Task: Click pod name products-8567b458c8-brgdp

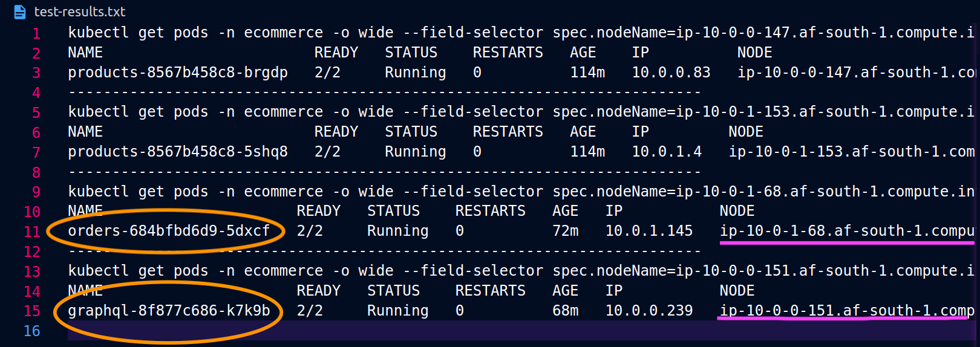Action: point(178,73)
